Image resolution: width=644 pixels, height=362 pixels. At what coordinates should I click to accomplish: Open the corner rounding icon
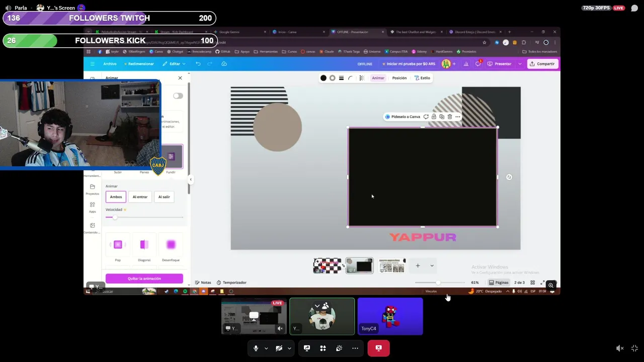pos(351,78)
